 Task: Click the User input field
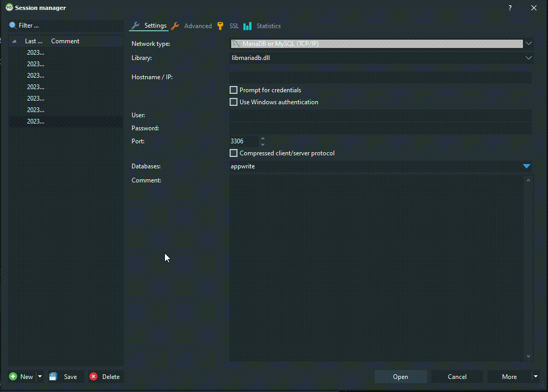[380, 115]
